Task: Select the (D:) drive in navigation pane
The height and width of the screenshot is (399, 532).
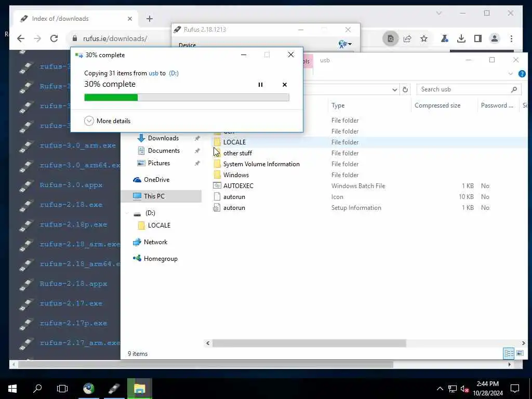Action: pyautogui.click(x=150, y=213)
